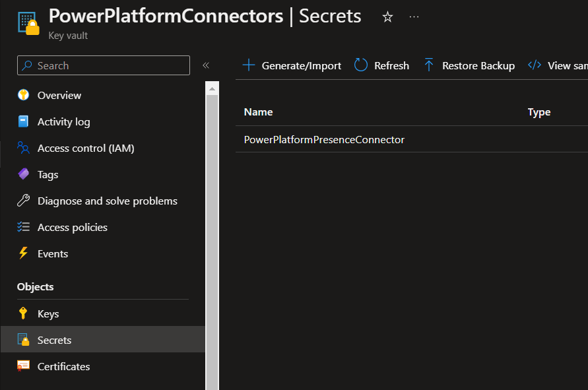Click Generate/Import button
Screen dimensions: 588x390
click(292, 65)
